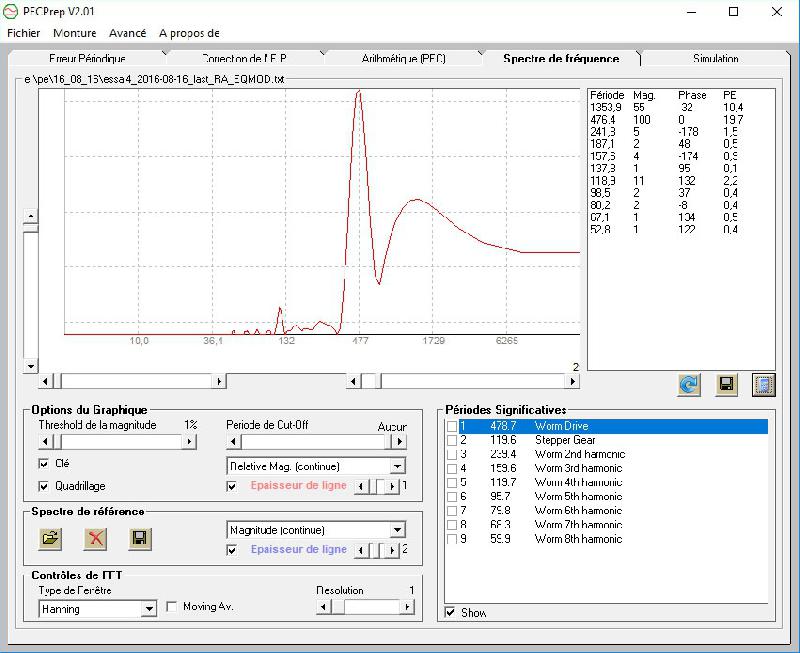This screenshot has width=800, height=653.
Task: Open the Relative Mag. (continue) dropdown
Action: [397, 466]
